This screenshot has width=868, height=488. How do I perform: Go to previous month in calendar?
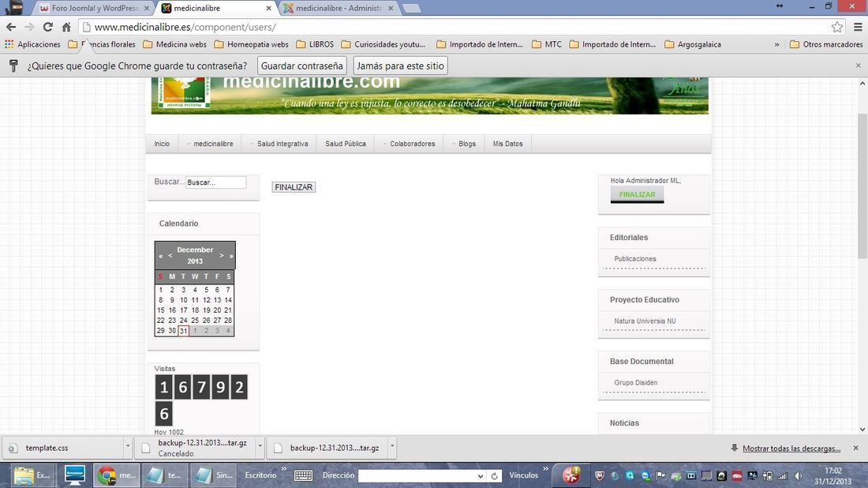pyautogui.click(x=170, y=255)
